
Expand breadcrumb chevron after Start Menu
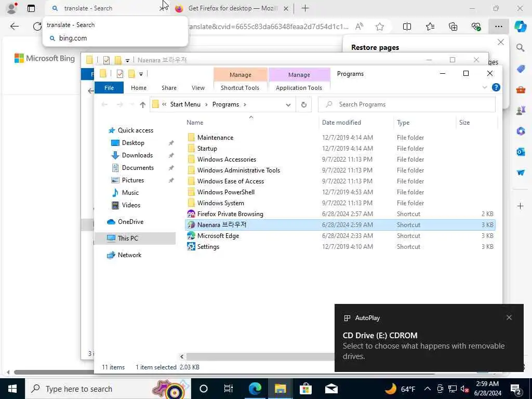206,104
